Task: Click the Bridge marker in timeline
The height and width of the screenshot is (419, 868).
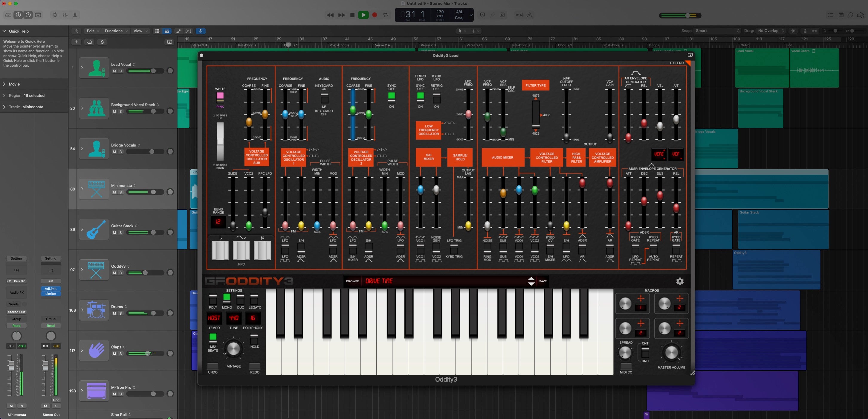Action: [654, 45]
